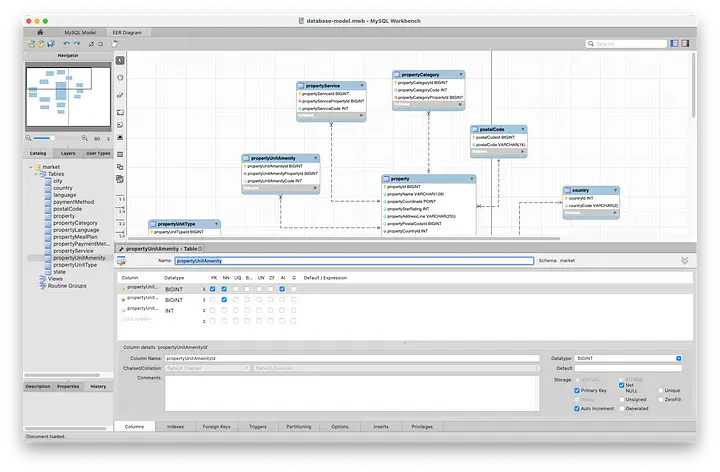Uncheck the Not NULL checkbox

[621, 385]
